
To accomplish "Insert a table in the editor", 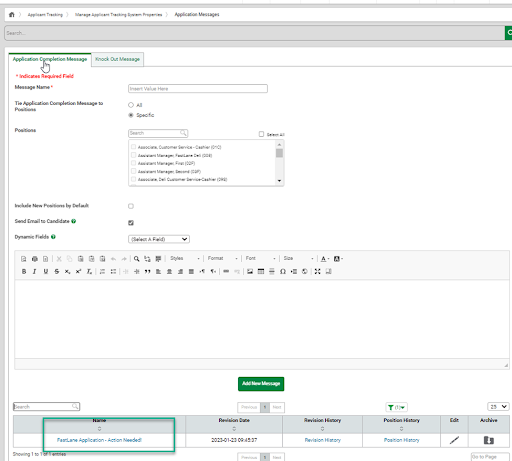I will coord(261,271).
